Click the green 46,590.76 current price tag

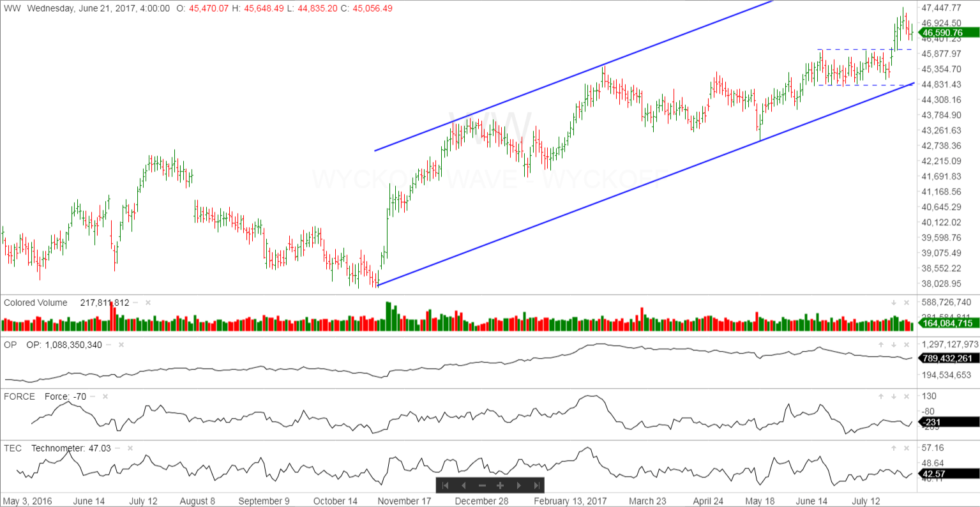(x=947, y=33)
